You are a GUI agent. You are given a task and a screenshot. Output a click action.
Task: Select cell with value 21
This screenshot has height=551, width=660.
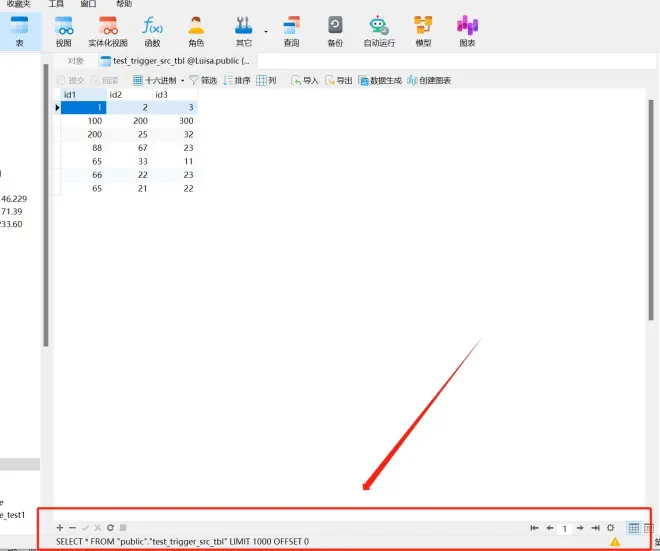(129, 188)
